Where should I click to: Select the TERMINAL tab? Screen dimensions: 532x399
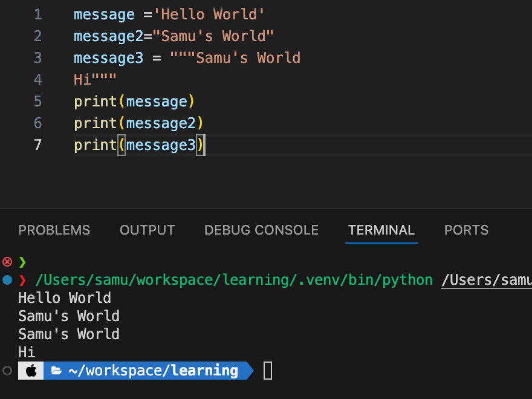pyautogui.click(x=381, y=230)
